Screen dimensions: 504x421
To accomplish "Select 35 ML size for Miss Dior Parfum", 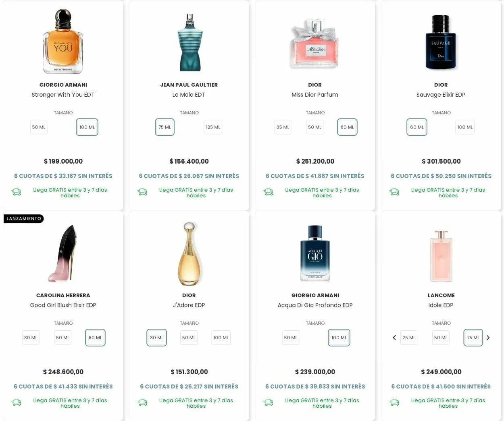I will tap(283, 127).
